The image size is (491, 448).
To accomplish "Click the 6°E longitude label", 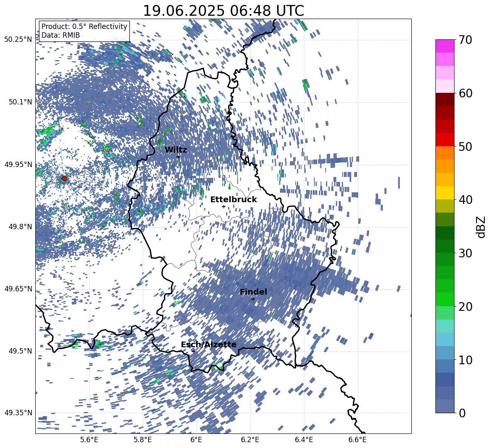I will coord(196,440).
